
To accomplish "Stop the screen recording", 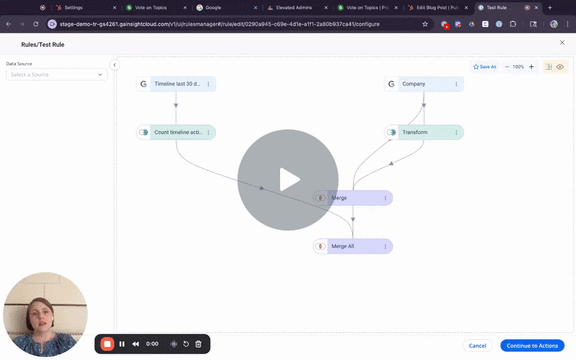I will point(107,344).
